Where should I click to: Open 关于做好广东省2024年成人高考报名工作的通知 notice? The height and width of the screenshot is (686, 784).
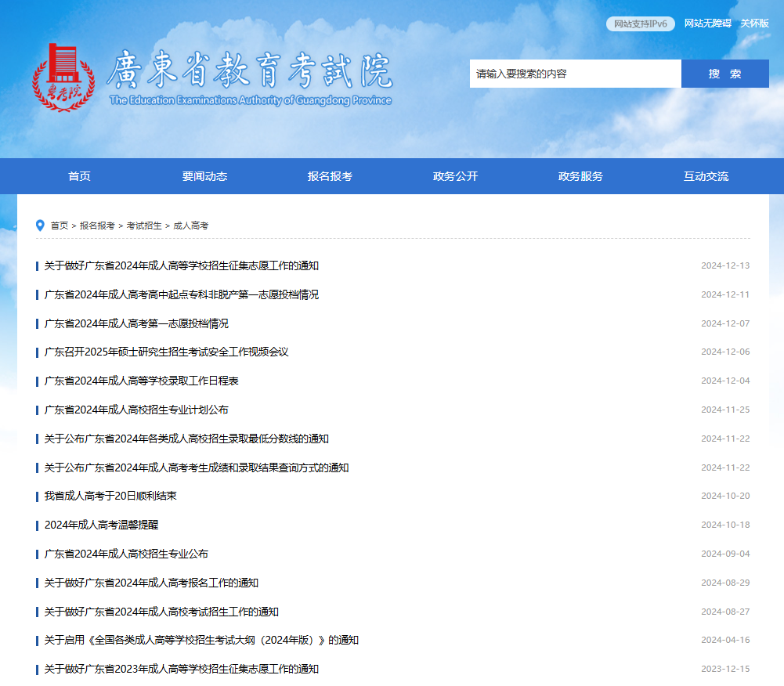click(151, 583)
